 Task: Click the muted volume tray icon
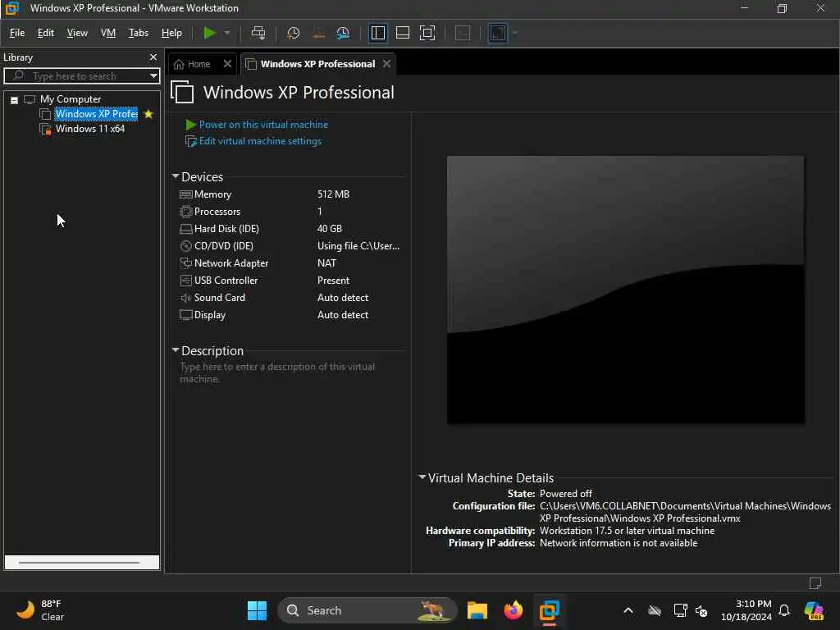pos(701,610)
